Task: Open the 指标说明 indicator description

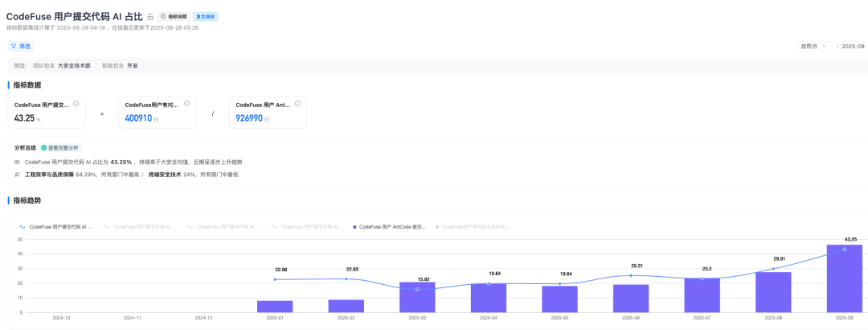Action: click(174, 17)
